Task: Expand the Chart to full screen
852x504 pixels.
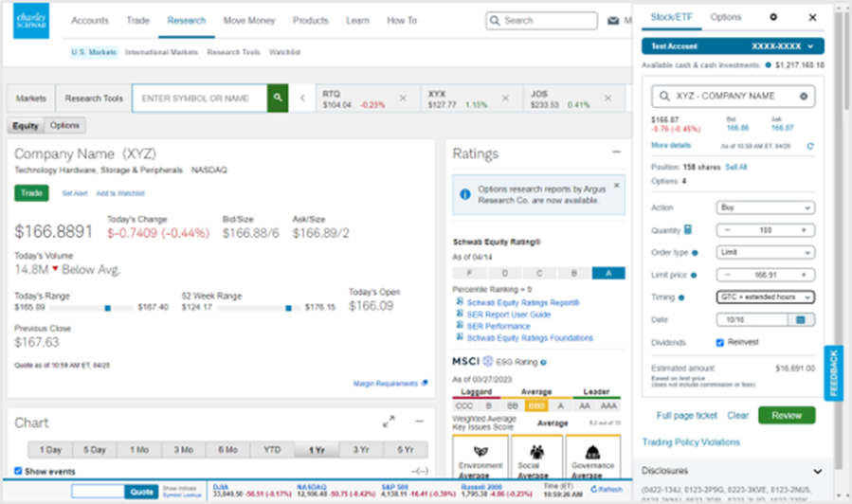Action: [389, 423]
